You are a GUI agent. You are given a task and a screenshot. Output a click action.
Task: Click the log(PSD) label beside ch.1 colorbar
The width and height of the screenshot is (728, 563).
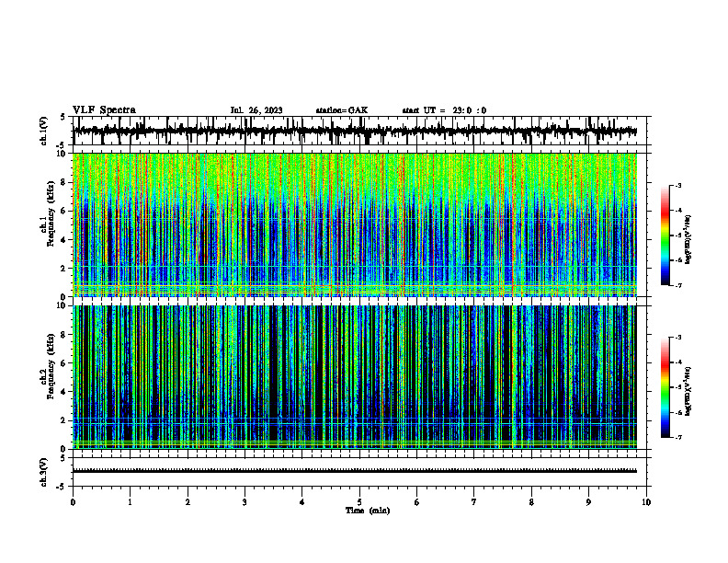[688, 239]
